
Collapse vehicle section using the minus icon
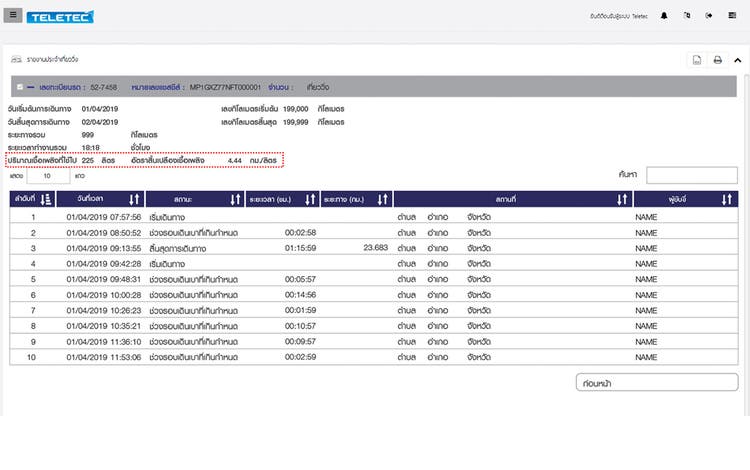pyautogui.click(x=30, y=88)
